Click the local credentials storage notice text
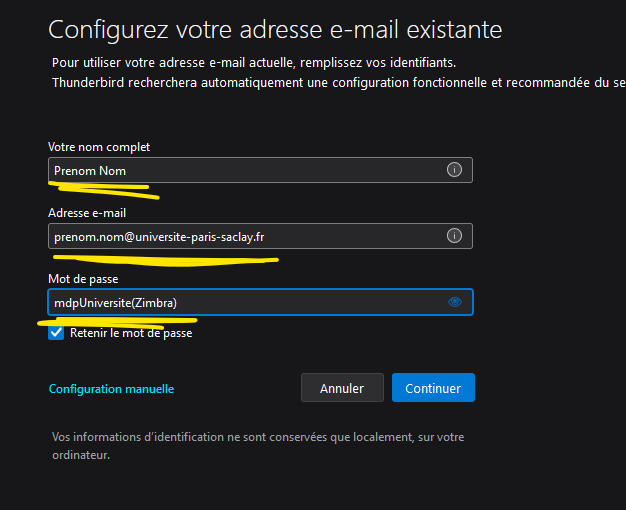The image size is (626, 510). click(x=258, y=446)
